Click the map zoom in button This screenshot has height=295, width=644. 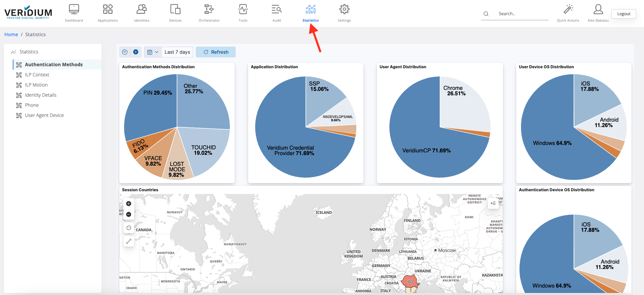pyautogui.click(x=128, y=204)
